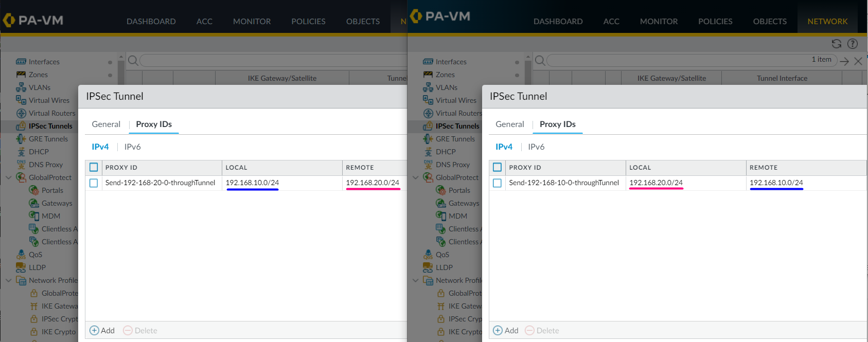
Task: Open MDM icon in left window
Action: pyautogui.click(x=34, y=216)
